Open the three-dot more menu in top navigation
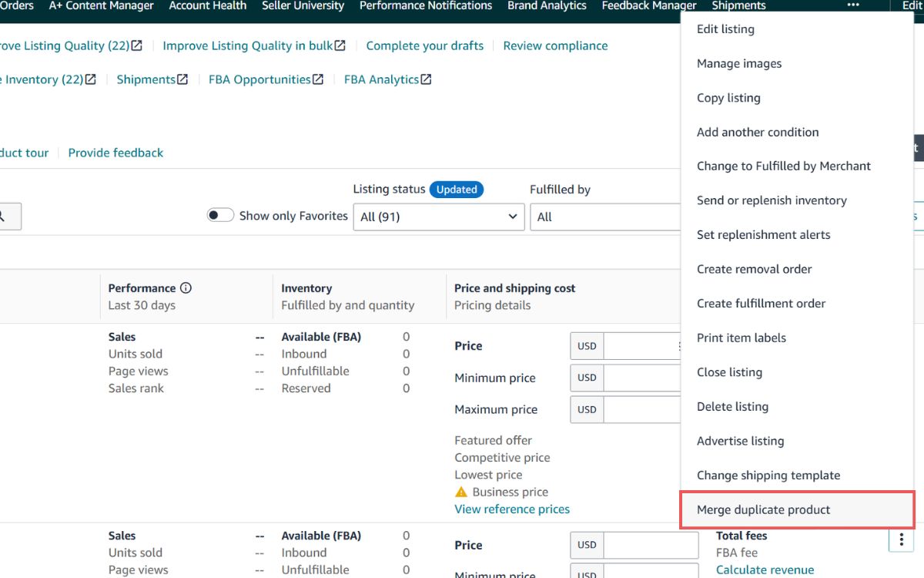924x578 pixels. pyautogui.click(x=852, y=5)
